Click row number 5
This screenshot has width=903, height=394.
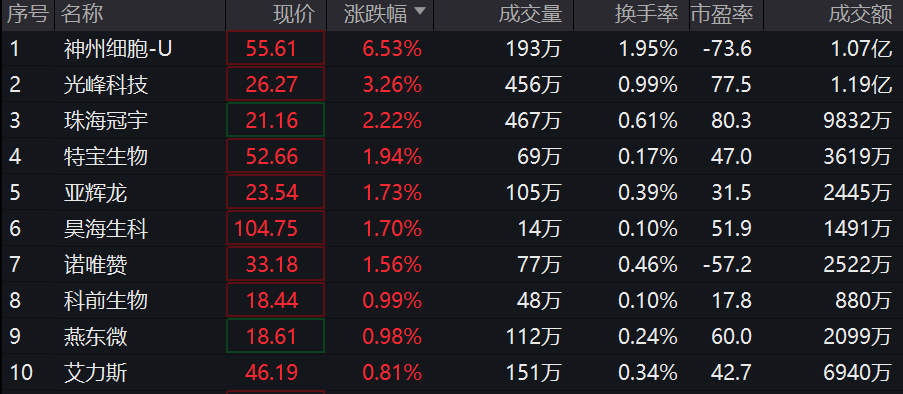pyautogui.click(x=14, y=192)
